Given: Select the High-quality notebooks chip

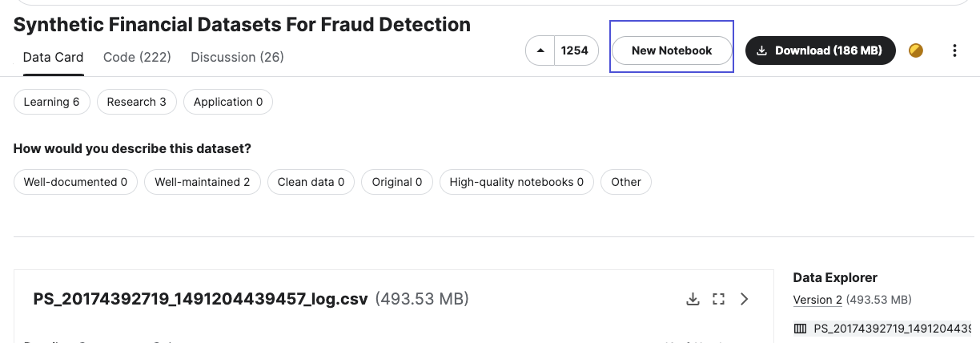Looking at the screenshot, I should coord(516,182).
